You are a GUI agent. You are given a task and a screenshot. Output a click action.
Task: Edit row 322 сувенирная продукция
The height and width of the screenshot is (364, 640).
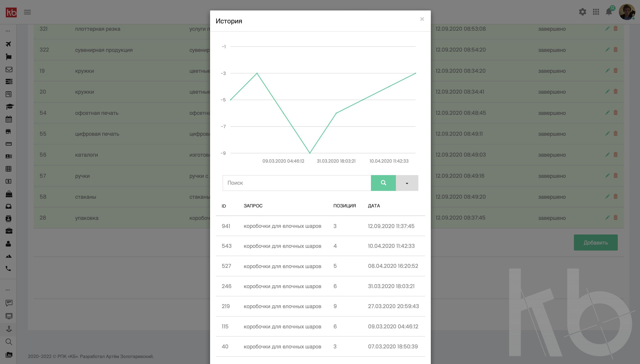[x=607, y=49]
